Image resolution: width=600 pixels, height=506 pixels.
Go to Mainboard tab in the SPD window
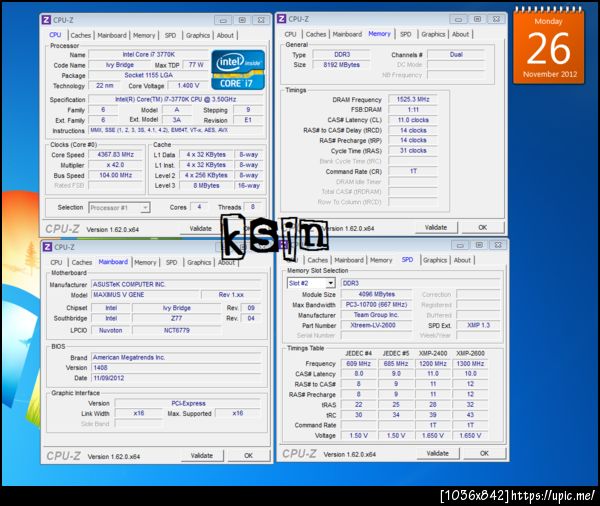[349, 260]
